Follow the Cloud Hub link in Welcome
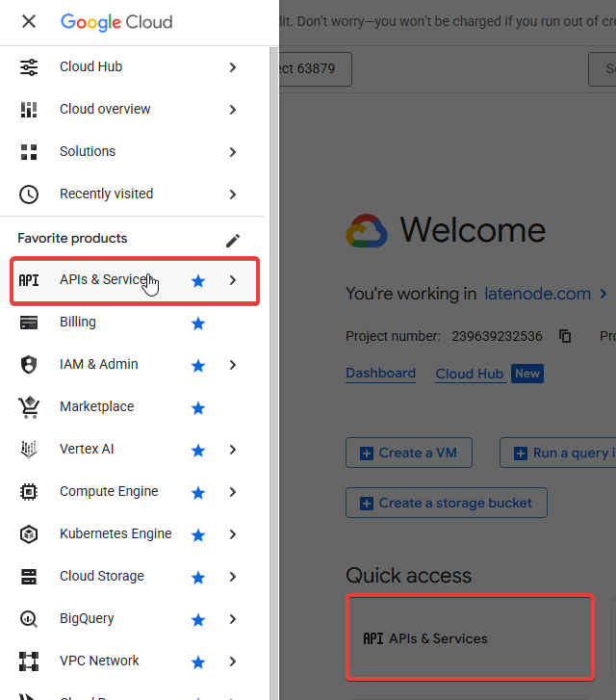This screenshot has width=616, height=700. [x=470, y=374]
